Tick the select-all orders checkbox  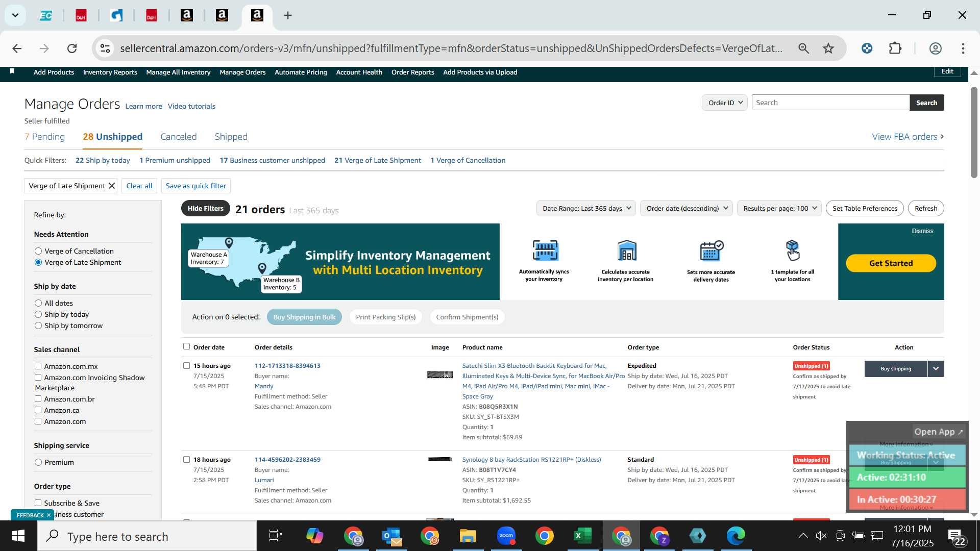186,346
